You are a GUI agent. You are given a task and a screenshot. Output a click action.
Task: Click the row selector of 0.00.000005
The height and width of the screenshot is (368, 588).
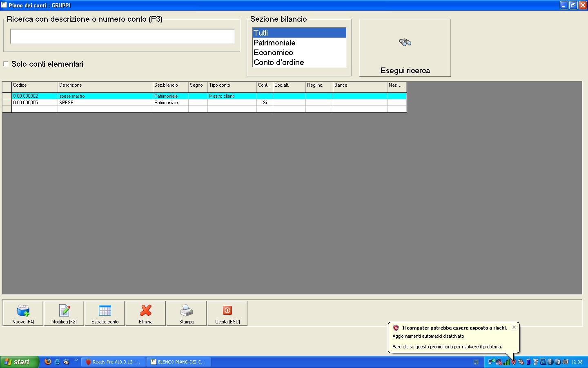point(7,103)
